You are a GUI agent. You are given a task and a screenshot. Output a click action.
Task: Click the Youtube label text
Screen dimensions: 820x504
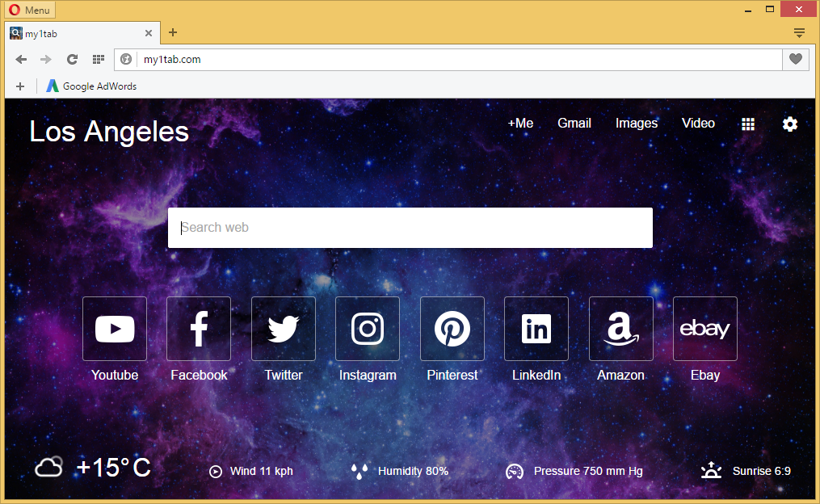[115, 376]
